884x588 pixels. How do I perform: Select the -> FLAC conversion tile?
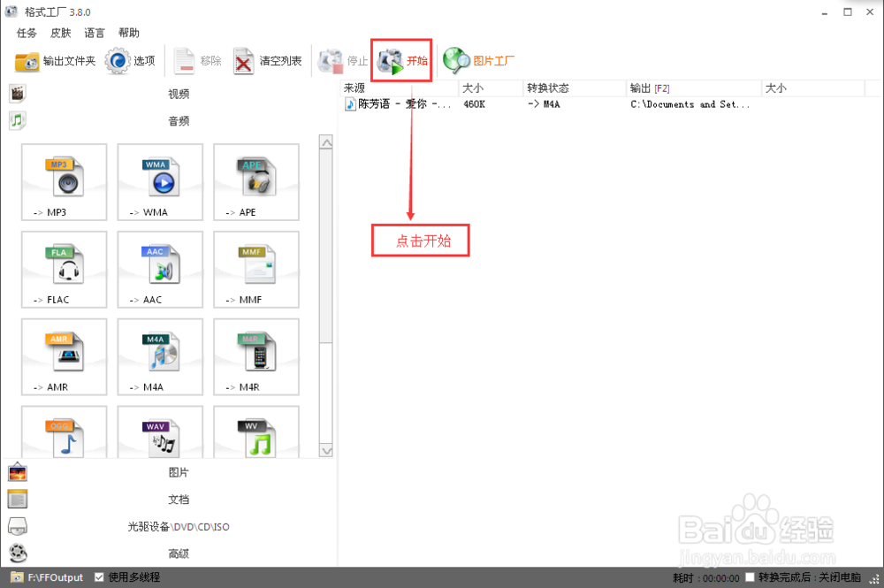coord(64,270)
